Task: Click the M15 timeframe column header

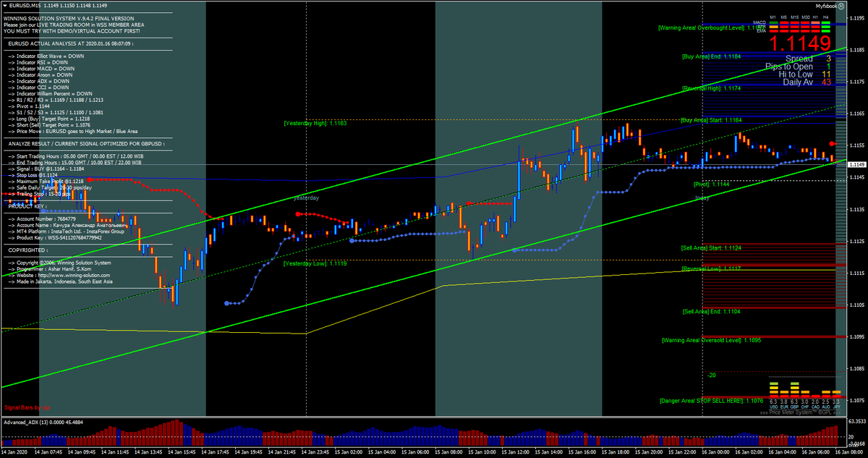Action: pyautogui.click(x=794, y=17)
